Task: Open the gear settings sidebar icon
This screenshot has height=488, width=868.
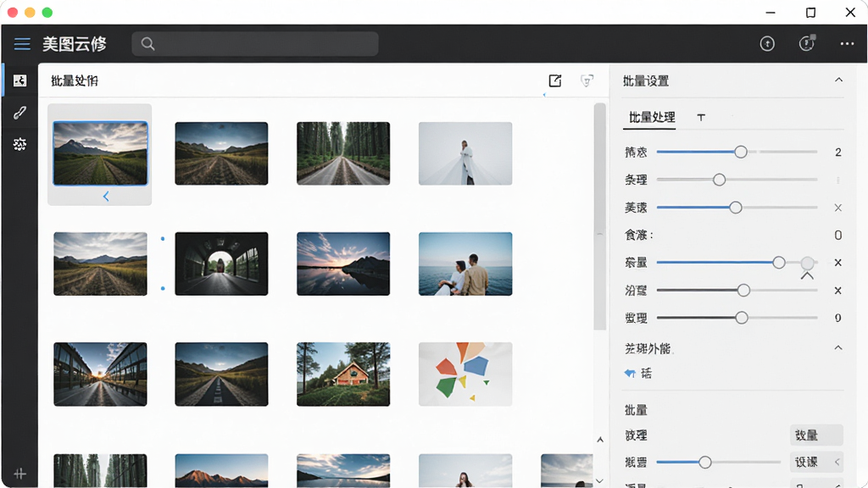Action: pos(20,144)
